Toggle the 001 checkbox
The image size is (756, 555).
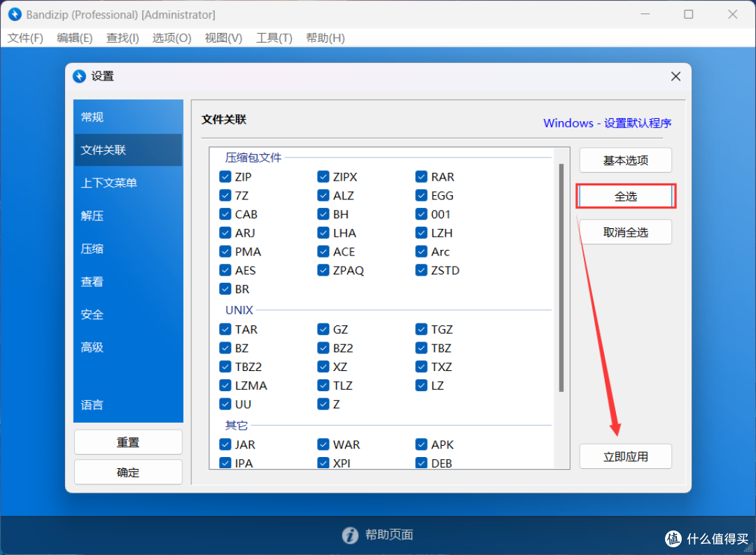click(421, 214)
